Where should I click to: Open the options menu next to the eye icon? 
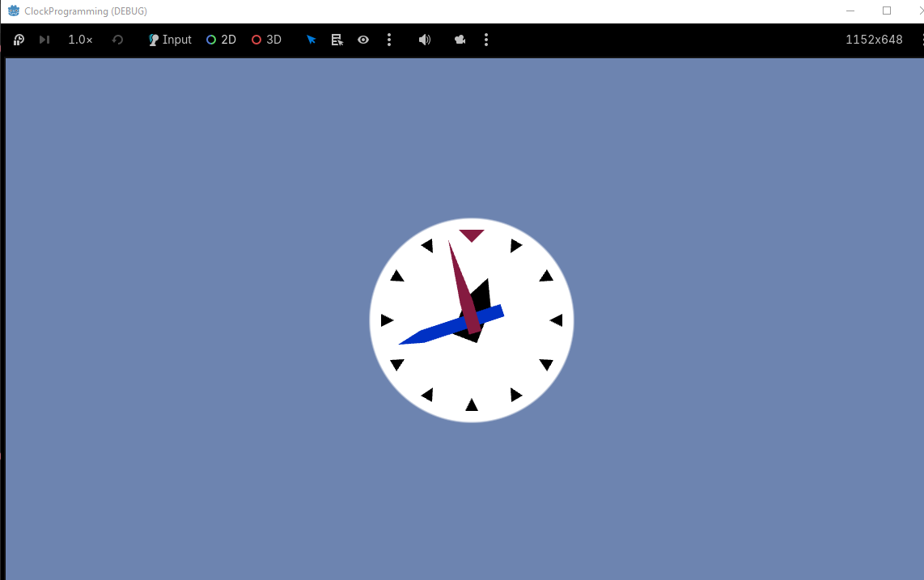(389, 40)
